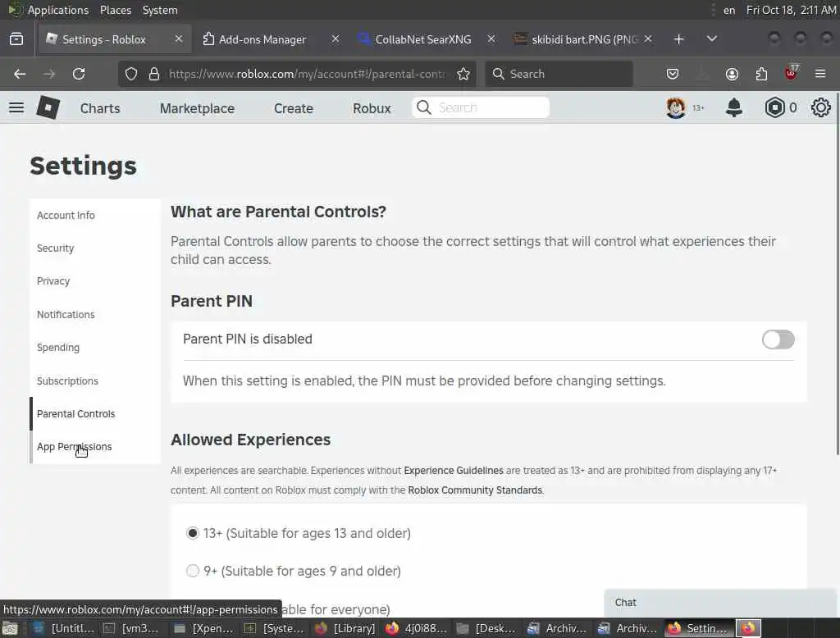Screen dimensions: 840x638
Task: Open Security settings section
Action: pyautogui.click(x=95, y=248)
